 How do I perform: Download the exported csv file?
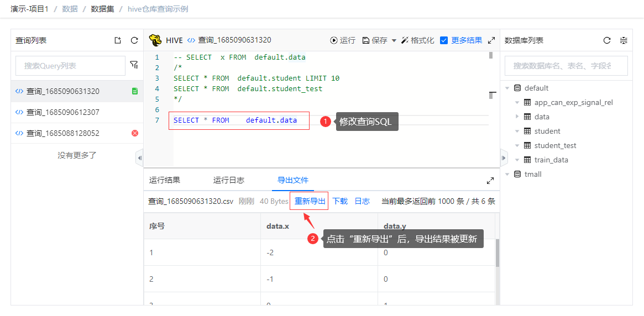pyautogui.click(x=340, y=201)
